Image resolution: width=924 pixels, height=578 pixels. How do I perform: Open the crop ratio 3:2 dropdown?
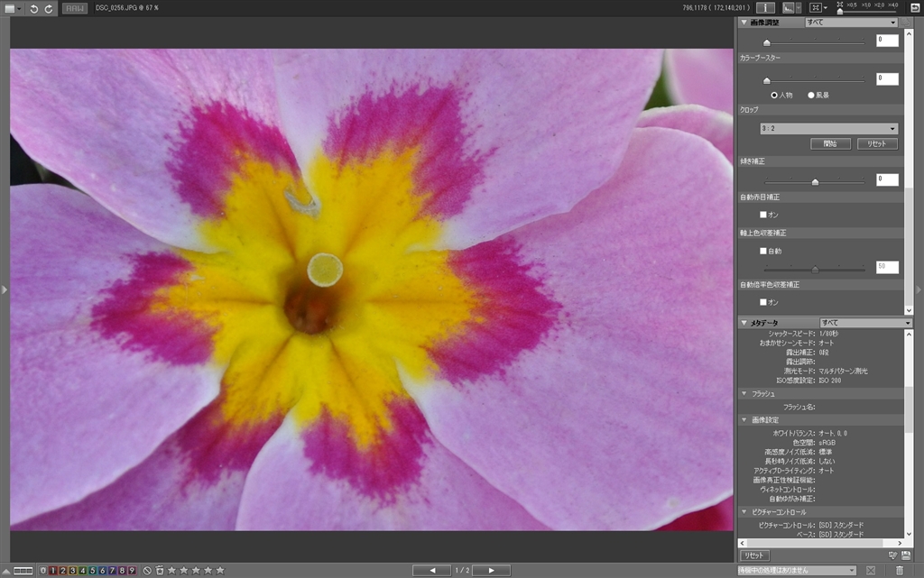(x=829, y=129)
